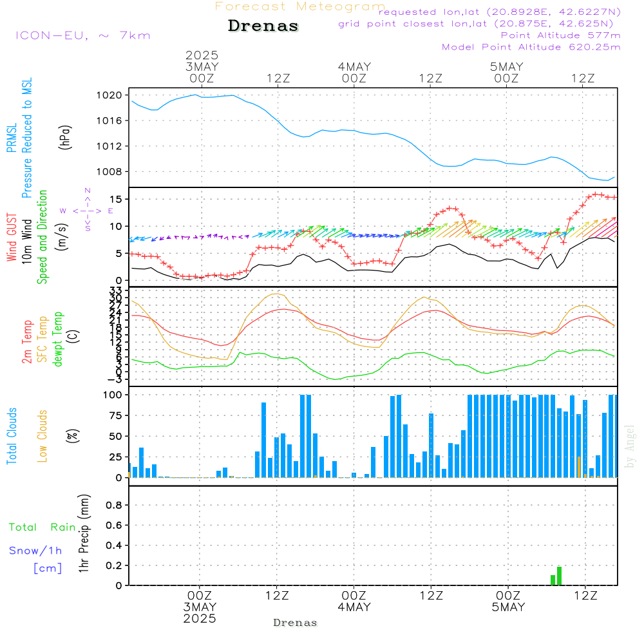Select the 1008 tick on the pressure axis
Screen dimensions: 644x644
(x=109, y=172)
